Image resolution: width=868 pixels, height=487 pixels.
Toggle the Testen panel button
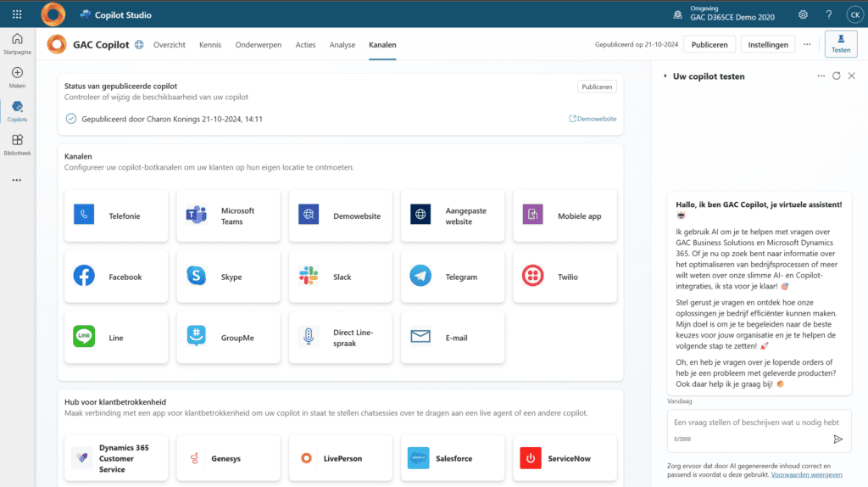[841, 44]
